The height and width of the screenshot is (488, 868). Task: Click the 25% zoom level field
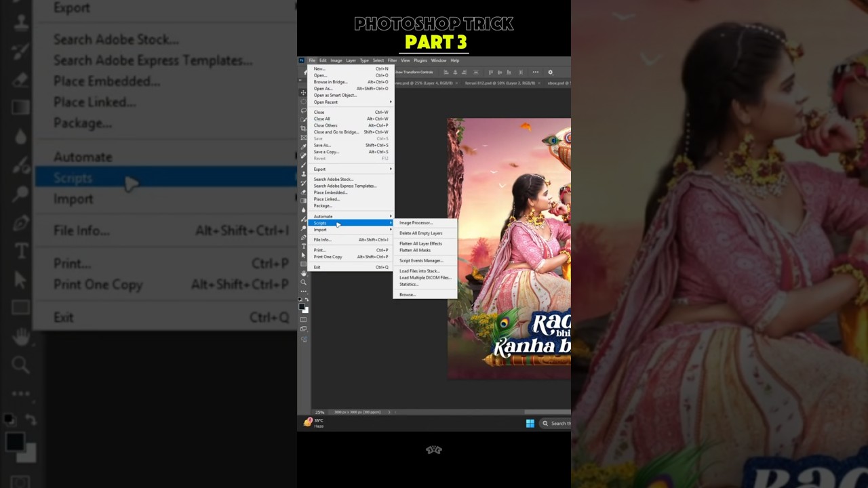coord(319,412)
